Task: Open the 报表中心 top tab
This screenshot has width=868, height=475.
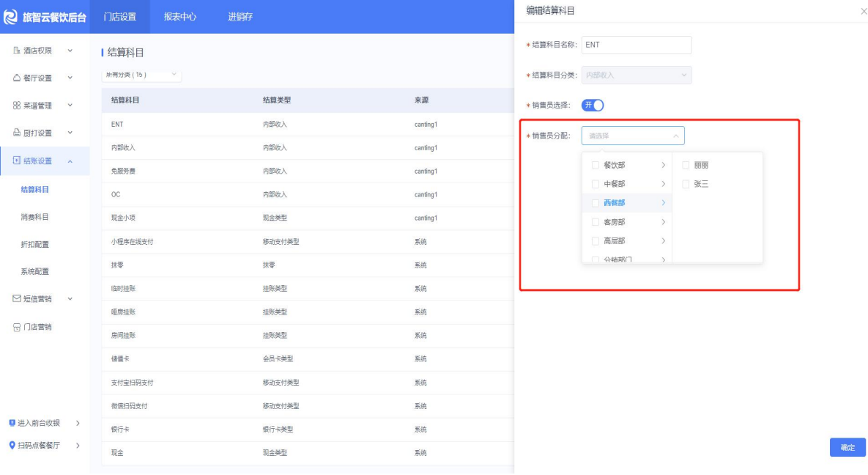Action: tap(180, 17)
